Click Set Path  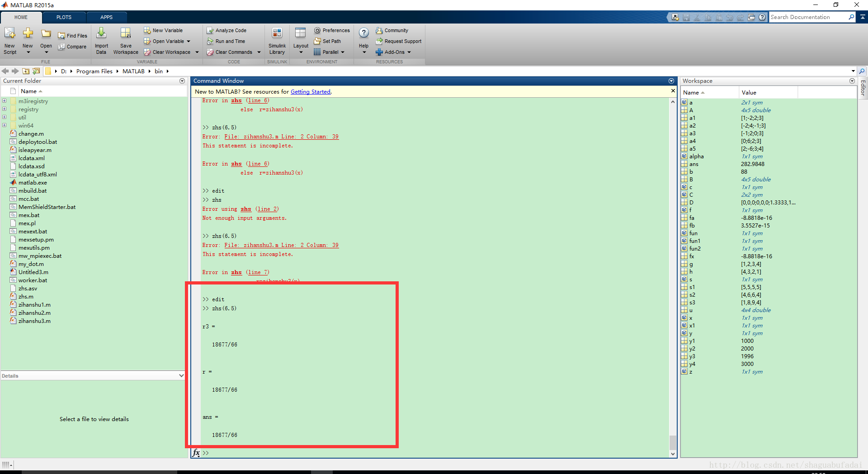coord(327,41)
